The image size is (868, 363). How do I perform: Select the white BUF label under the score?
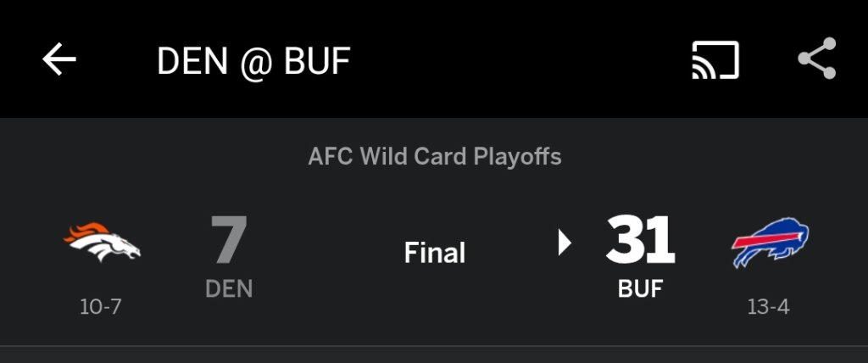[x=640, y=289]
